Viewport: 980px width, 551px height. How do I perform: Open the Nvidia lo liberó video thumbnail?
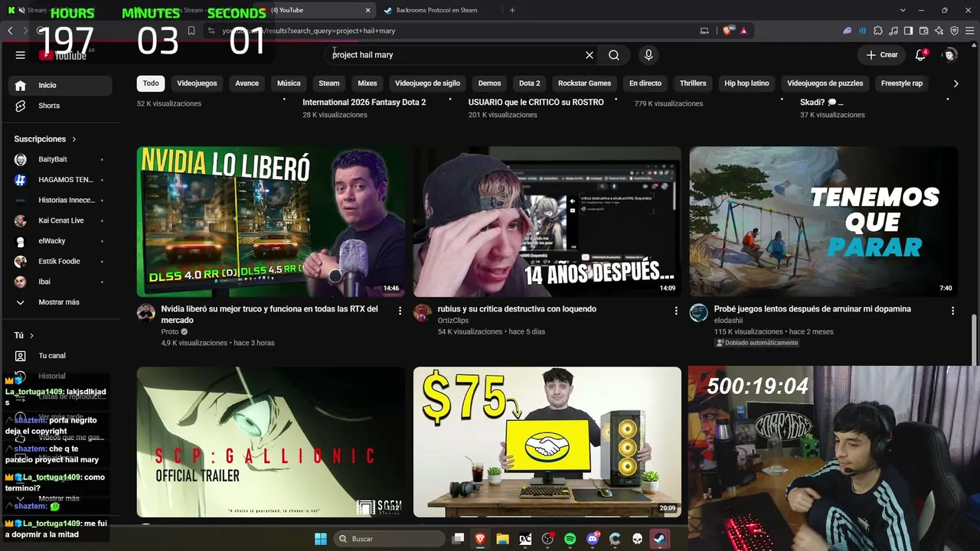[271, 222]
